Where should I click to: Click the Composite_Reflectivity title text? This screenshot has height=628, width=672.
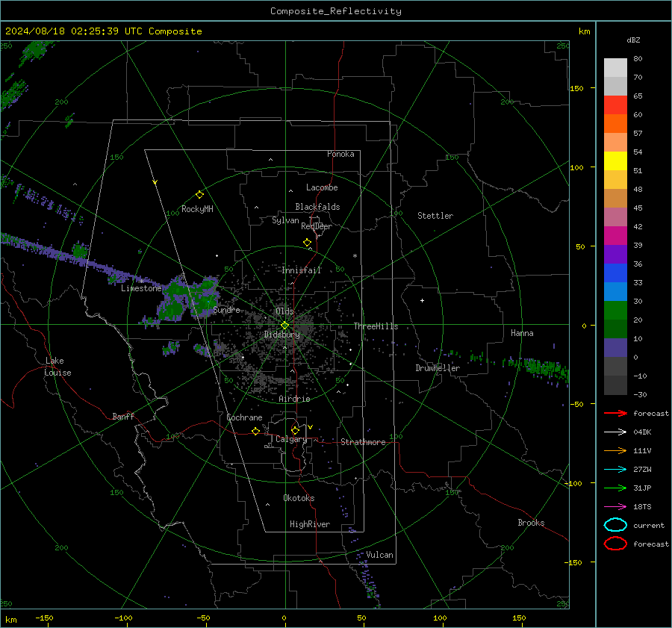(335, 11)
